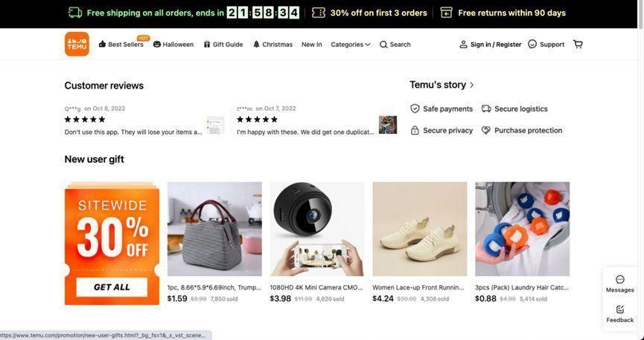The width and height of the screenshot is (644, 340).
Task: Expand the Categories dropdown
Action: 350,45
